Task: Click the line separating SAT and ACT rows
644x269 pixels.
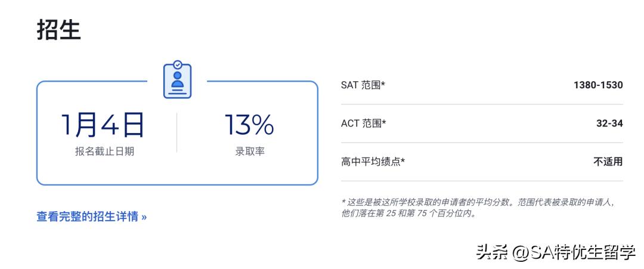Action: 482,104
